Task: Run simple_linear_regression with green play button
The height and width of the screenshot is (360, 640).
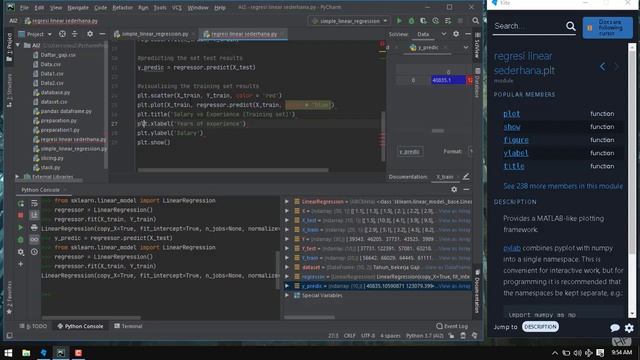Action: click(399, 21)
